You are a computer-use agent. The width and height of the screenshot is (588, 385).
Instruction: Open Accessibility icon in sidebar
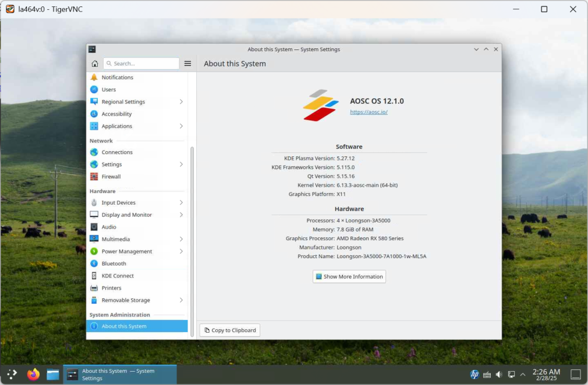point(94,114)
